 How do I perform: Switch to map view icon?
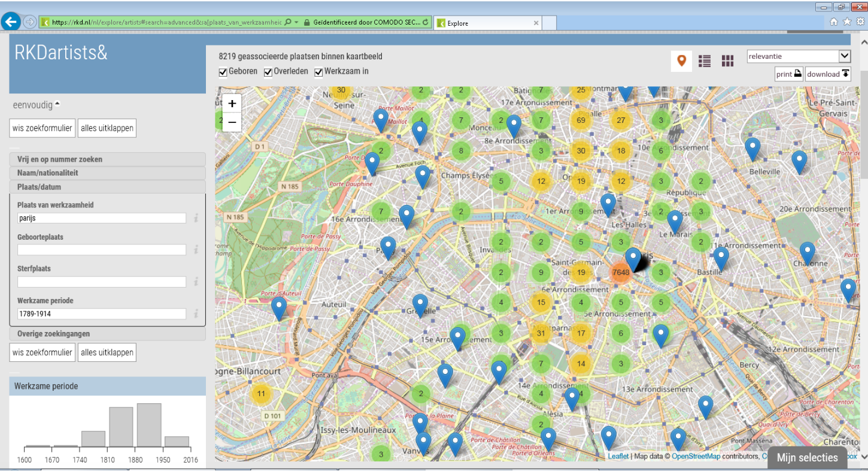click(681, 61)
